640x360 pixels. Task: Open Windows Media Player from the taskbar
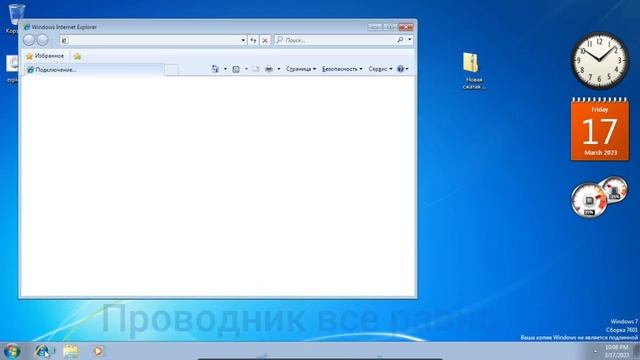98,351
